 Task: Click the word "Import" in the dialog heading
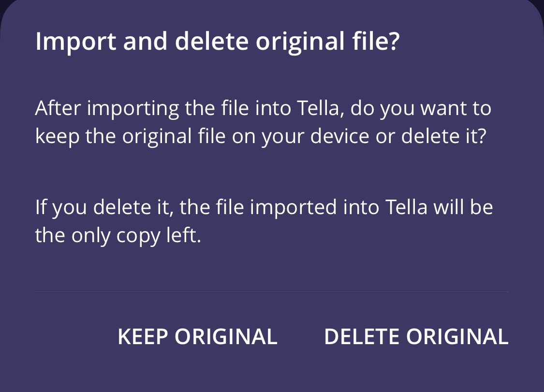click(75, 42)
